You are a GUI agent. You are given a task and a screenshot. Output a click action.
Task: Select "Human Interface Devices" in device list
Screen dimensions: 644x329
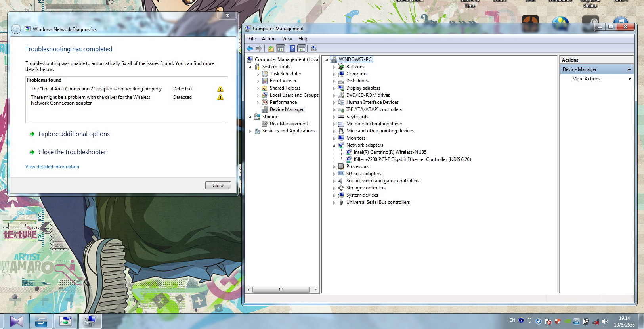coord(373,102)
